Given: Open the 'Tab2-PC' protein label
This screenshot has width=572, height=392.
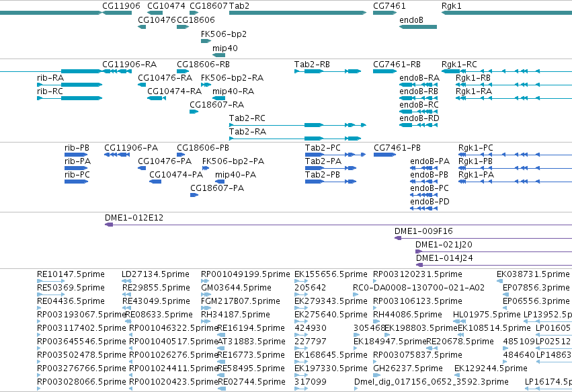Looking at the screenshot, I should pos(323,148).
